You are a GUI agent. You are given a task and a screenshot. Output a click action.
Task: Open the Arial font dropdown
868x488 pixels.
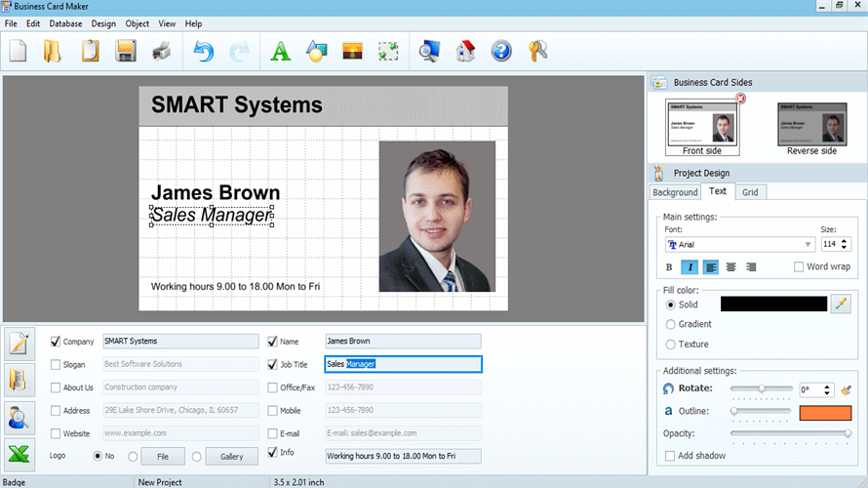pos(809,244)
